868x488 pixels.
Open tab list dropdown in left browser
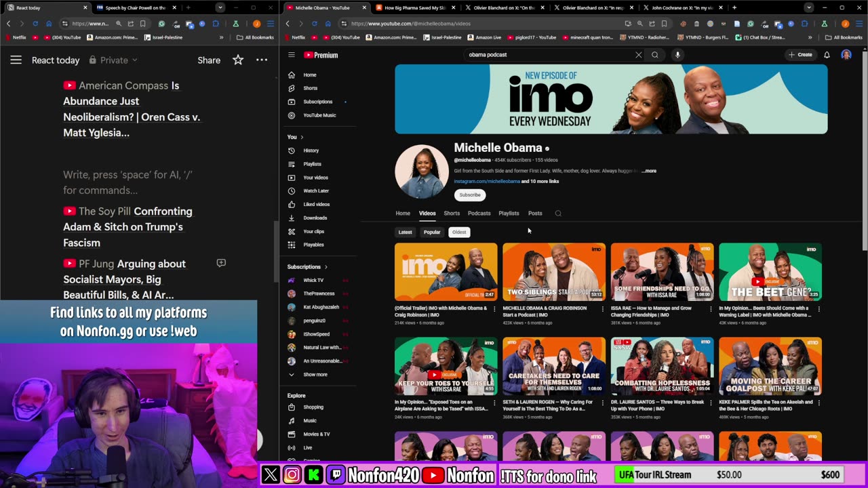tap(220, 7)
